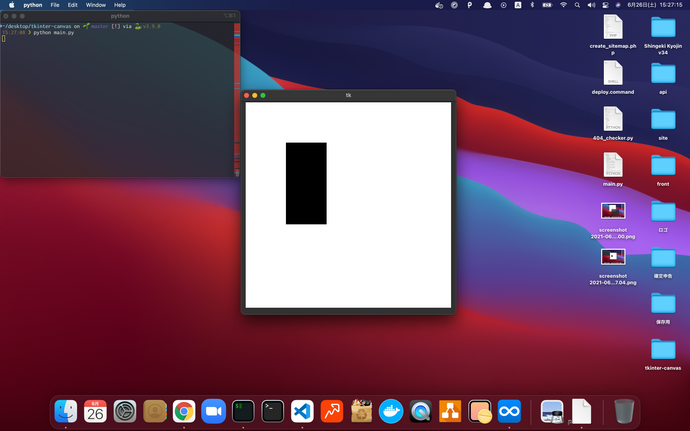Image resolution: width=690 pixels, height=431 pixels.
Task: Check the battery status icon
Action: (x=547, y=5)
